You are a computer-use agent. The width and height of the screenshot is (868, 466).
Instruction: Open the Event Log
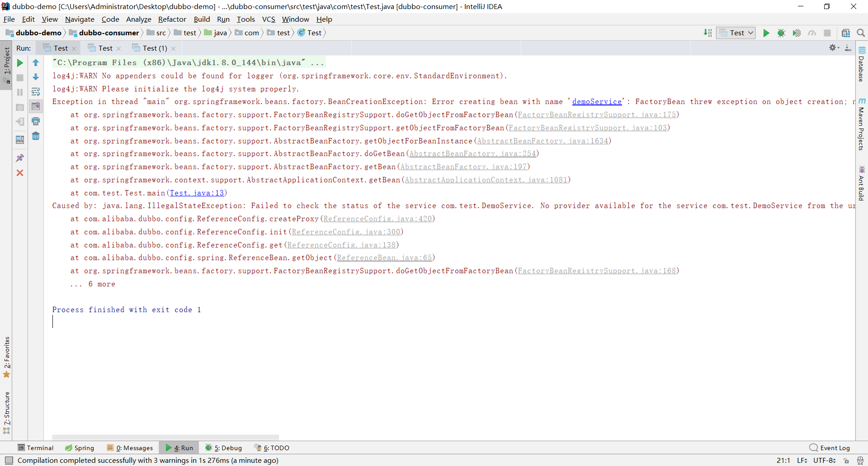tap(830, 448)
